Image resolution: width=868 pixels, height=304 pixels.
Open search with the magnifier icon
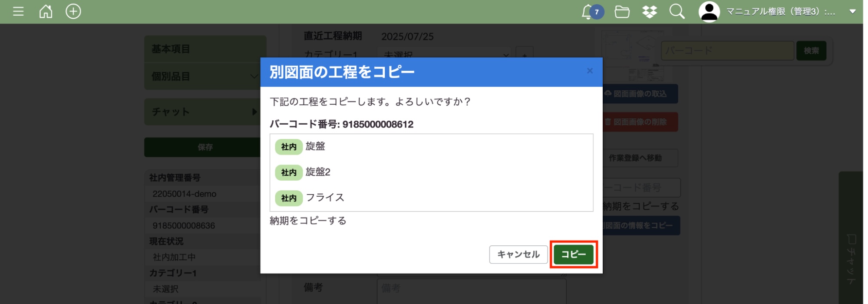(x=677, y=12)
